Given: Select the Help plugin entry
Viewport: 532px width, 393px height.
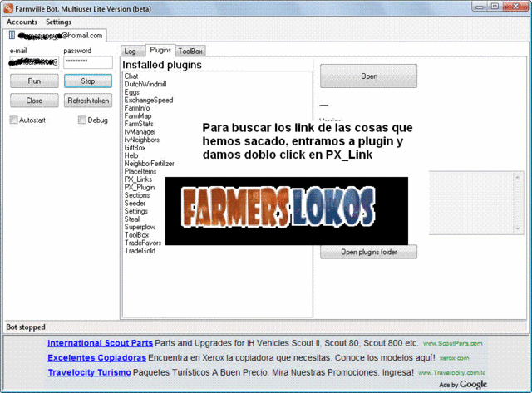Looking at the screenshot, I should click(131, 155).
